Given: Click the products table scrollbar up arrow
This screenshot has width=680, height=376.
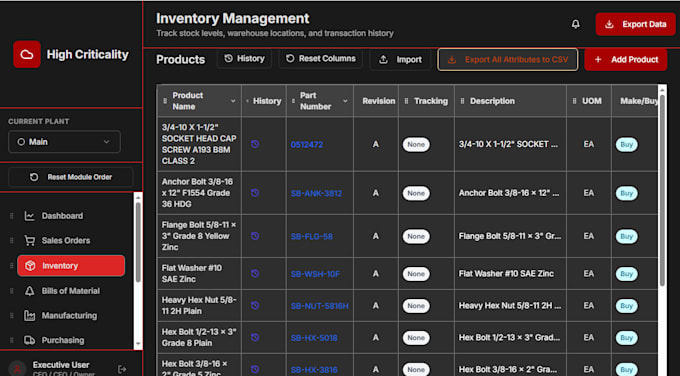Looking at the screenshot, I should [662, 90].
